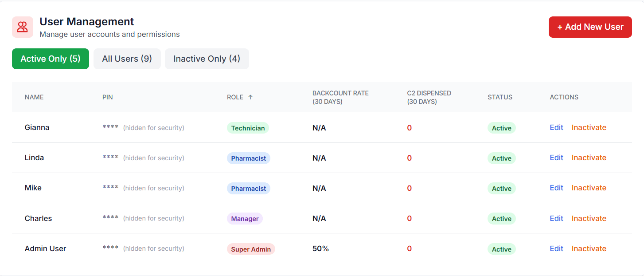Inactivate Linda's user account
Viewport: 644px width, 276px height.
click(x=589, y=158)
